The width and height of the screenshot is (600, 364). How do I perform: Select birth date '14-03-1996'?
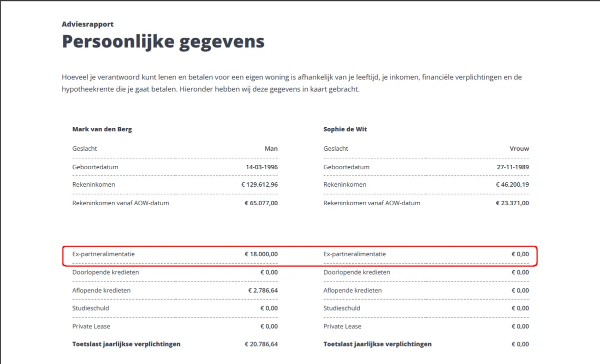point(261,167)
